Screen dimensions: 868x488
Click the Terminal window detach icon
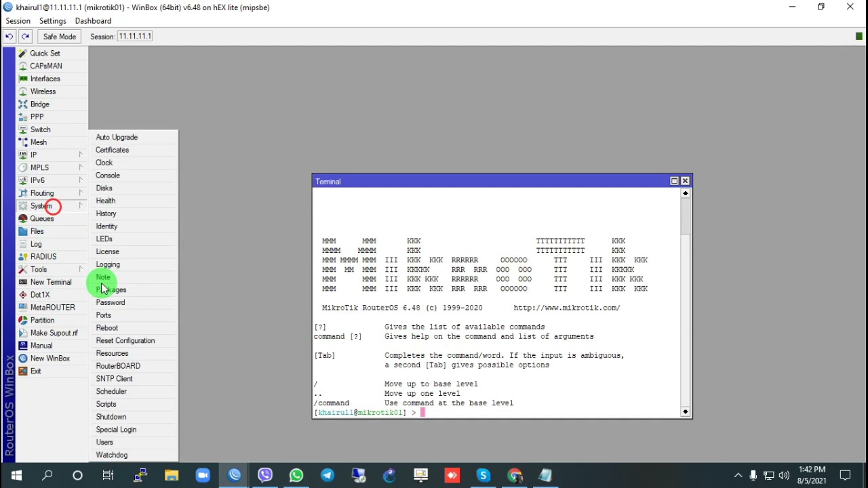point(674,181)
